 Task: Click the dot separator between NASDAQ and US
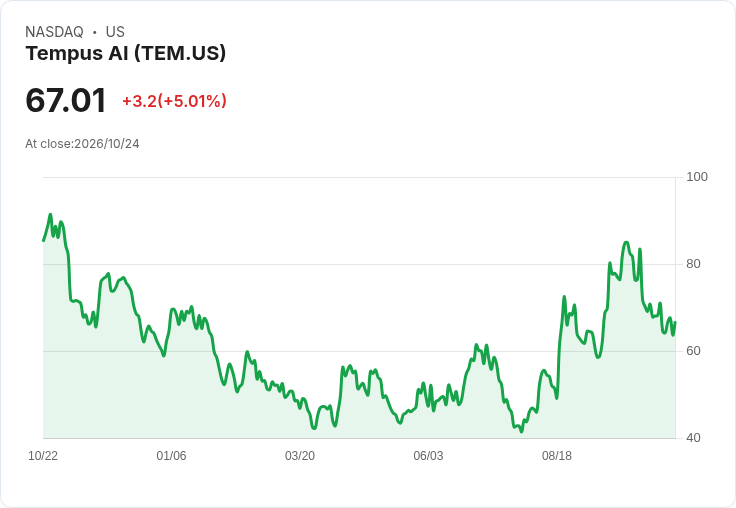(95, 32)
